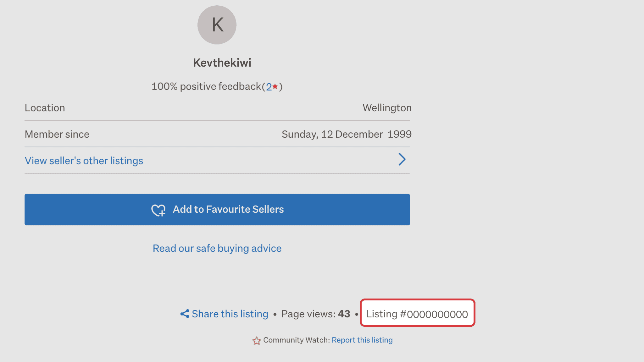Viewport: 644px width, 362px height.
Task: Click the red feedback star icon
Action: pyautogui.click(x=275, y=86)
